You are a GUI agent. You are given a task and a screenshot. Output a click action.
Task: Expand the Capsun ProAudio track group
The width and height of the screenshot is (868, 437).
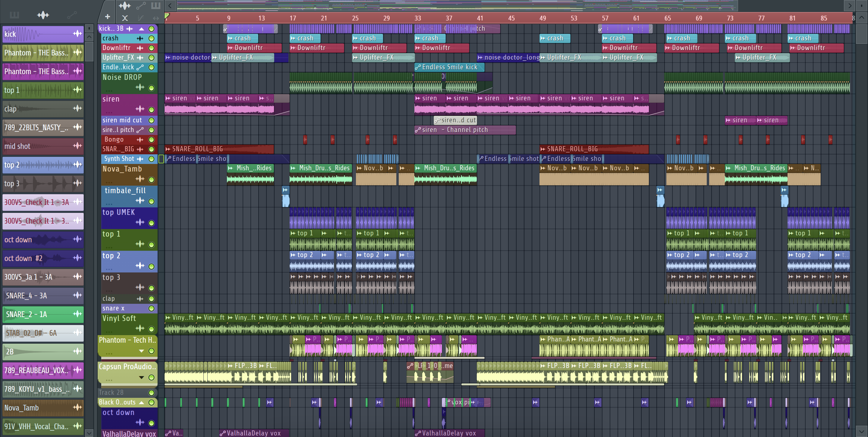point(142,377)
